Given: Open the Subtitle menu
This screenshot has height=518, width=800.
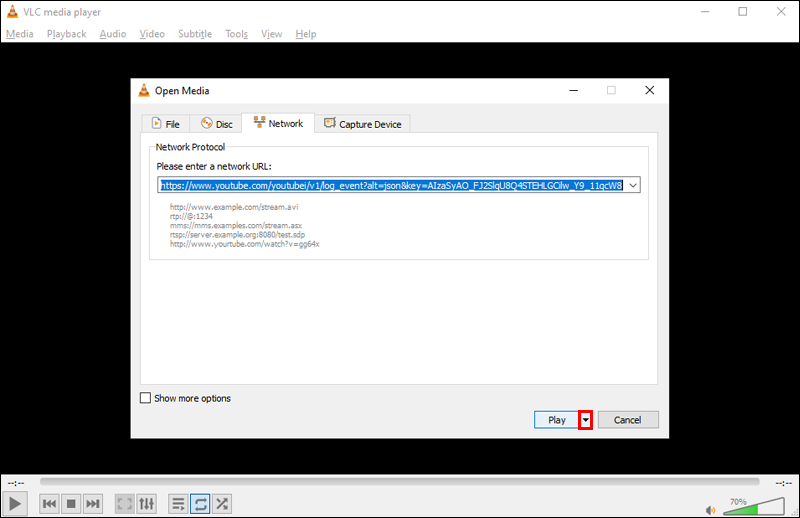Looking at the screenshot, I should [x=195, y=34].
